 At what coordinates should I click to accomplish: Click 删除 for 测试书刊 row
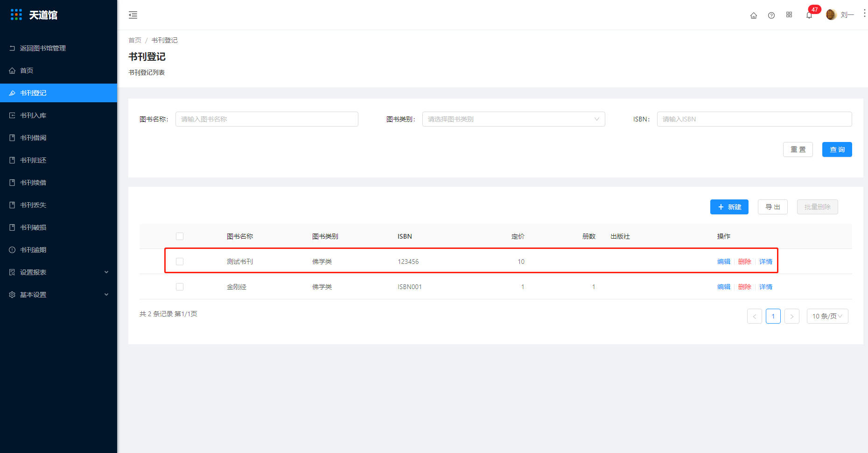point(745,262)
